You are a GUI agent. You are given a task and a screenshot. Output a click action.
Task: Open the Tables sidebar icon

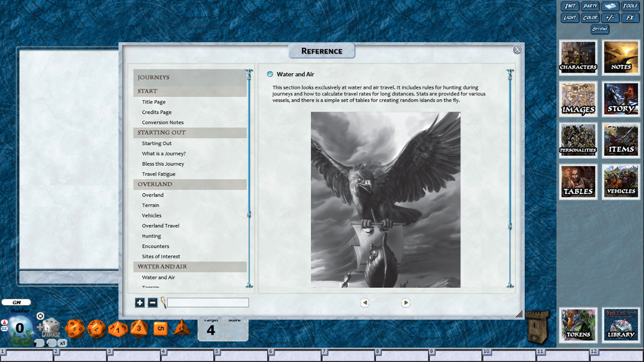coord(578,182)
